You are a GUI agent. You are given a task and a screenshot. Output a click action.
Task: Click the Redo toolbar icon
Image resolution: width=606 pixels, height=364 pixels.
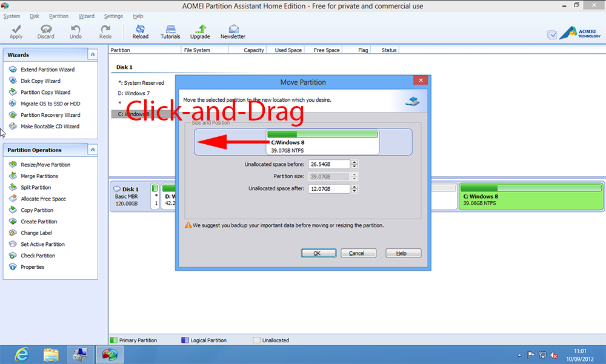coord(105,31)
